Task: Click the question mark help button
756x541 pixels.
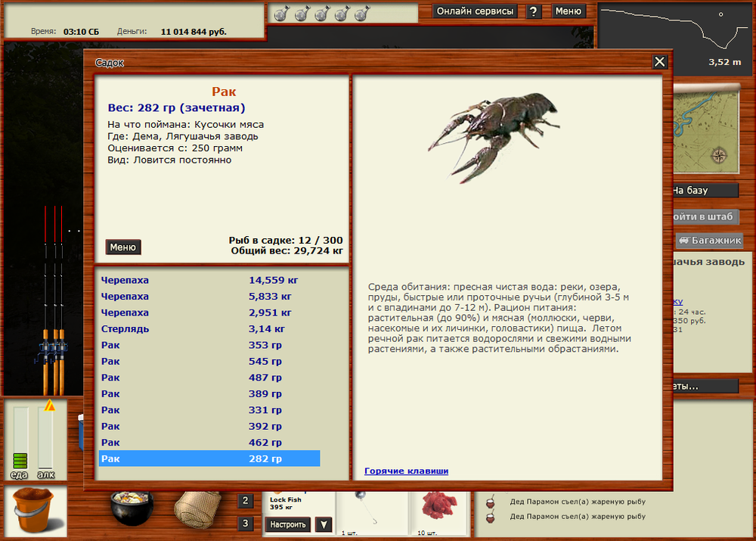Action: 534,11
